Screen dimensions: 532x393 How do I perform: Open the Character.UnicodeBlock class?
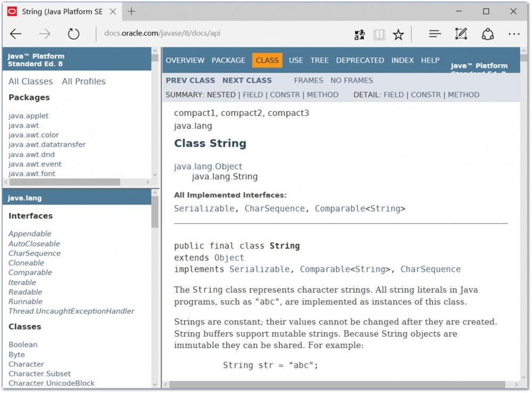tap(52, 383)
